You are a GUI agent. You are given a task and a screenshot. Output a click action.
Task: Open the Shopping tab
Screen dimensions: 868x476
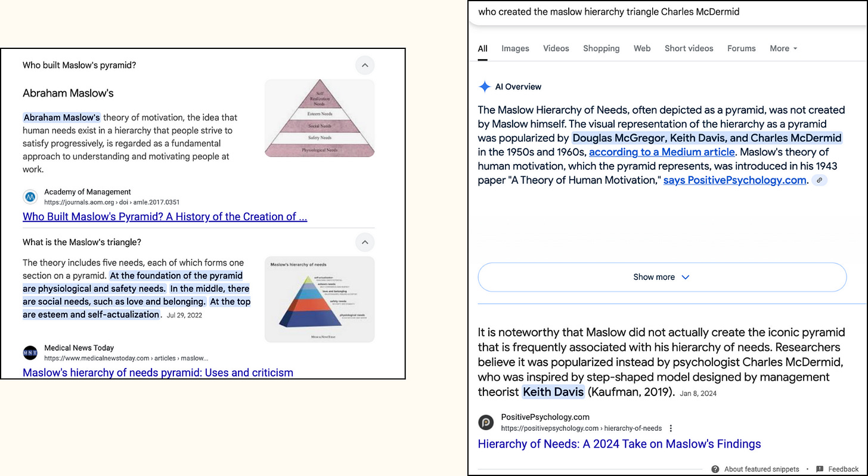601,48
